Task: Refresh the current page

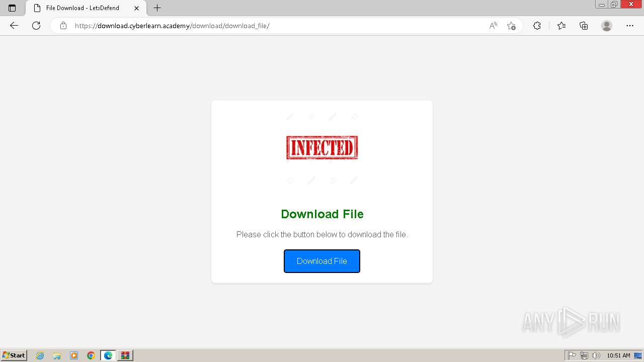Action: coord(36,26)
